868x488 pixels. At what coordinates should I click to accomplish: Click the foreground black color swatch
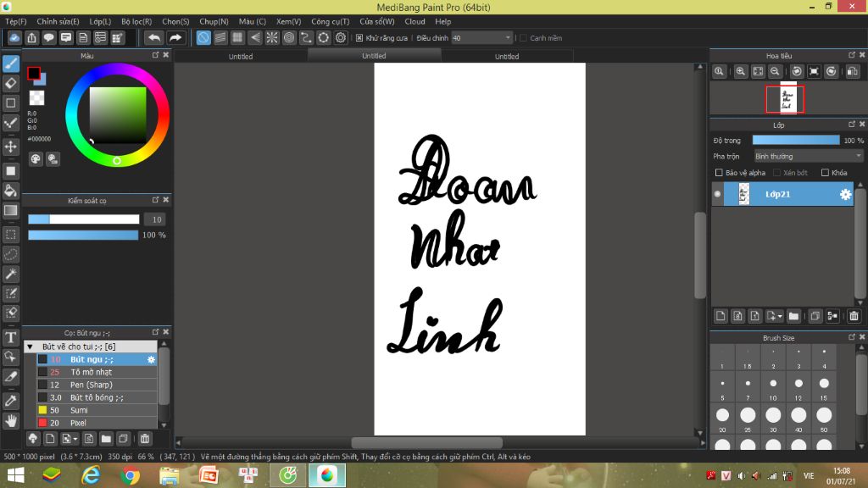click(33, 73)
